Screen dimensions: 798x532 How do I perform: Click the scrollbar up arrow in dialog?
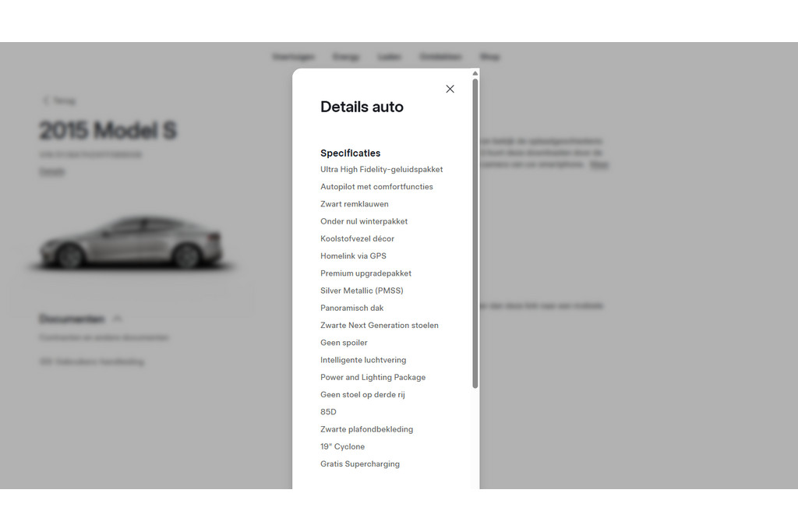pyautogui.click(x=475, y=73)
